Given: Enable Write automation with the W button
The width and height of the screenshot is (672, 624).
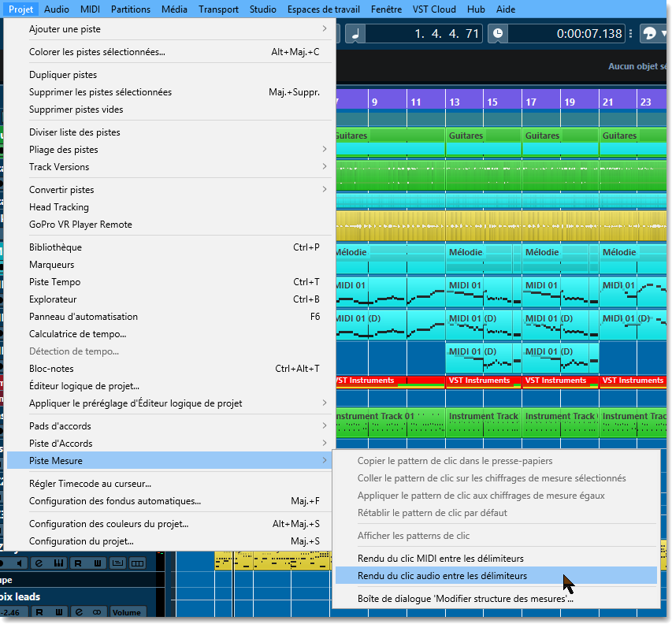Looking at the screenshot, I should pyautogui.click(x=98, y=563).
